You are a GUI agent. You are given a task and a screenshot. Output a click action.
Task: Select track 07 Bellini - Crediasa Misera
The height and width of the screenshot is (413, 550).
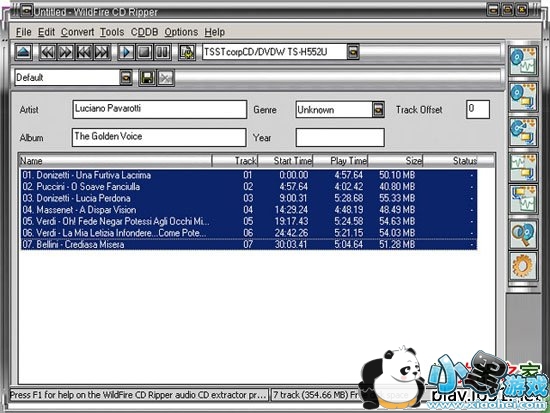tap(249, 245)
